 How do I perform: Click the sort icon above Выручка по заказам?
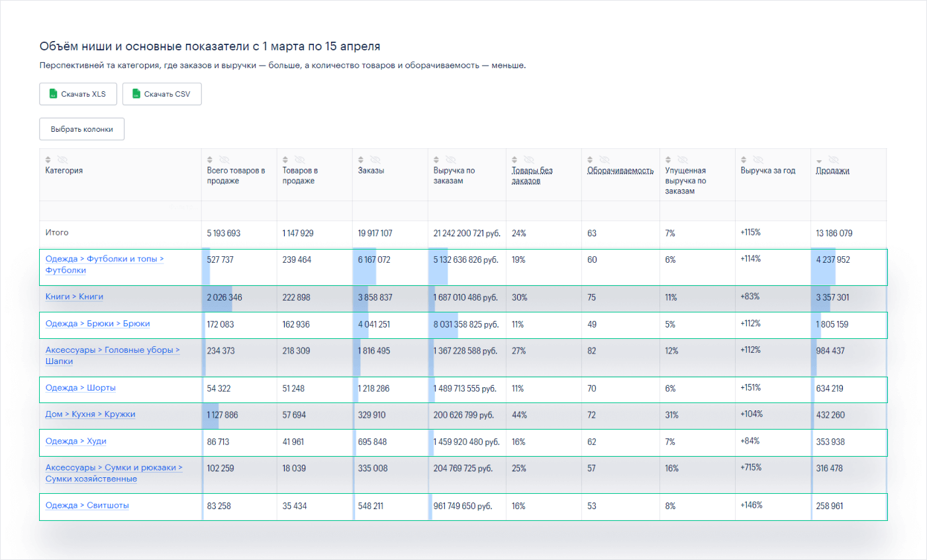tap(436, 159)
